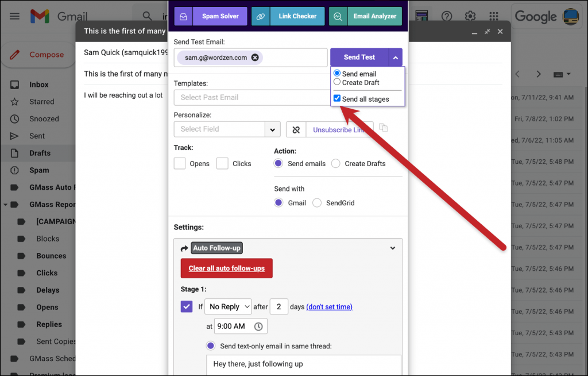Collapse the Auto Follow-up section
This screenshot has width=588, height=376.
393,248
